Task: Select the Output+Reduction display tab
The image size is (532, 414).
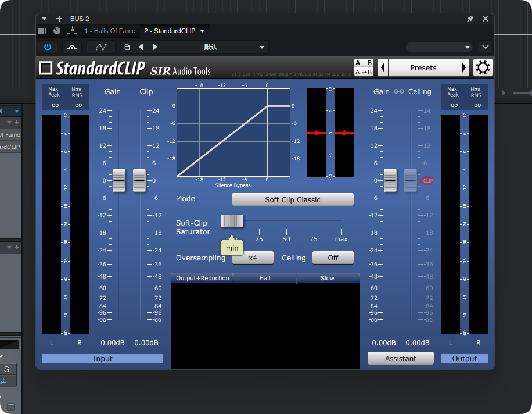Action: (x=202, y=278)
